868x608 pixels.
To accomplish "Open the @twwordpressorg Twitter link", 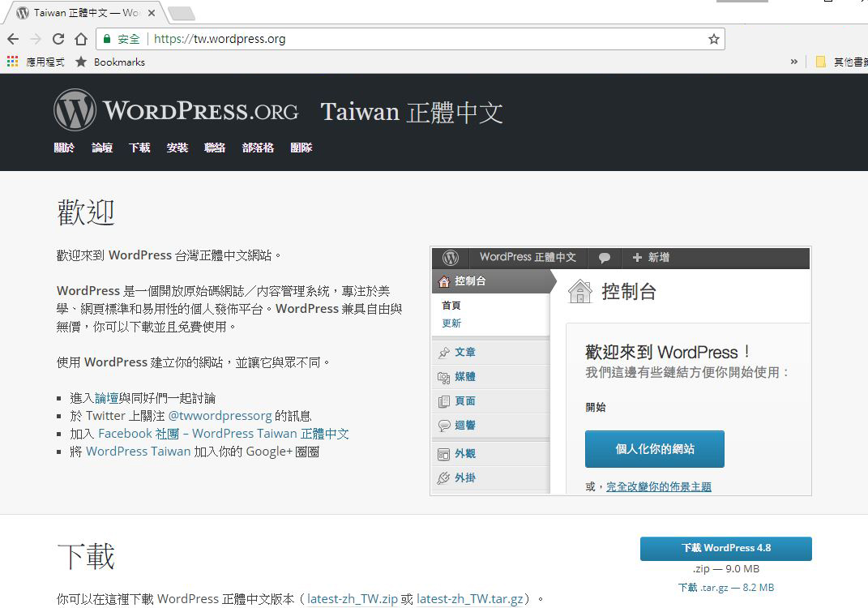I will (220, 416).
